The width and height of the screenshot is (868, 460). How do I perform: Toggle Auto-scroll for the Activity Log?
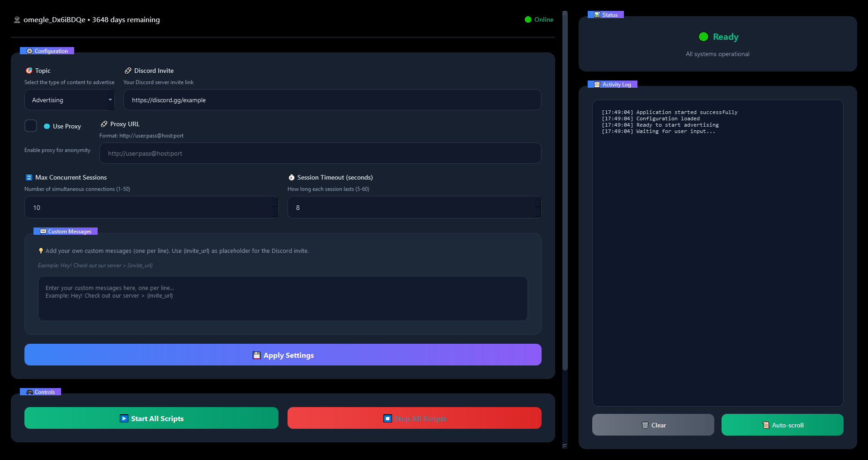click(x=782, y=425)
